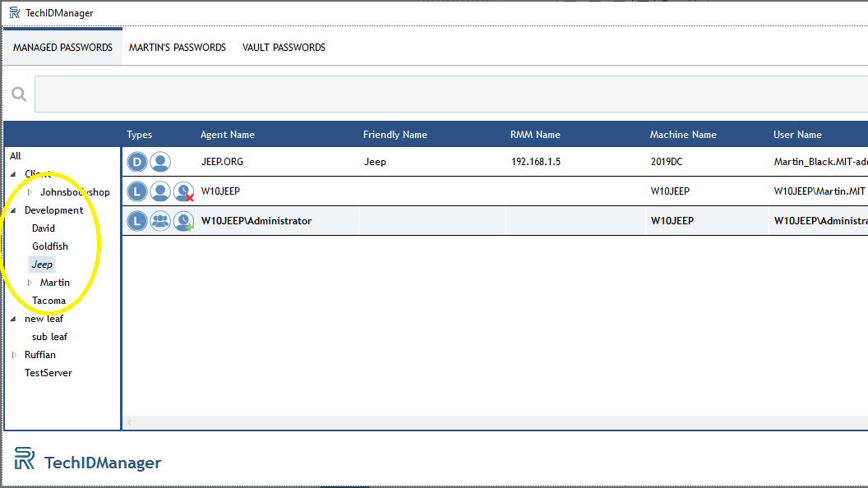The height and width of the screenshot is (488, 868).
Task: Click the clock icon with green plus
Action: click(184, 221)
